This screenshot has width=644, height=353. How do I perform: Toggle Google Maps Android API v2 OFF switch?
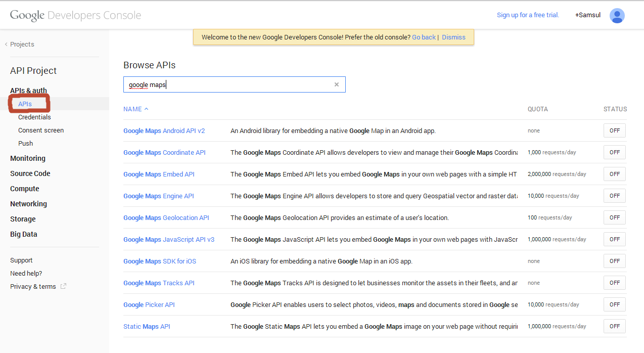pos(615,130)
